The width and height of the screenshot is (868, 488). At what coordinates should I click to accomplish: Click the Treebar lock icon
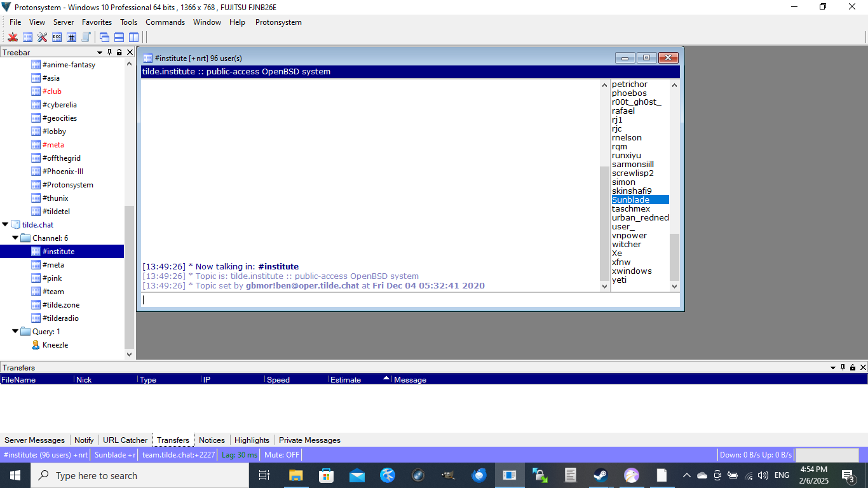click(119, 52)
